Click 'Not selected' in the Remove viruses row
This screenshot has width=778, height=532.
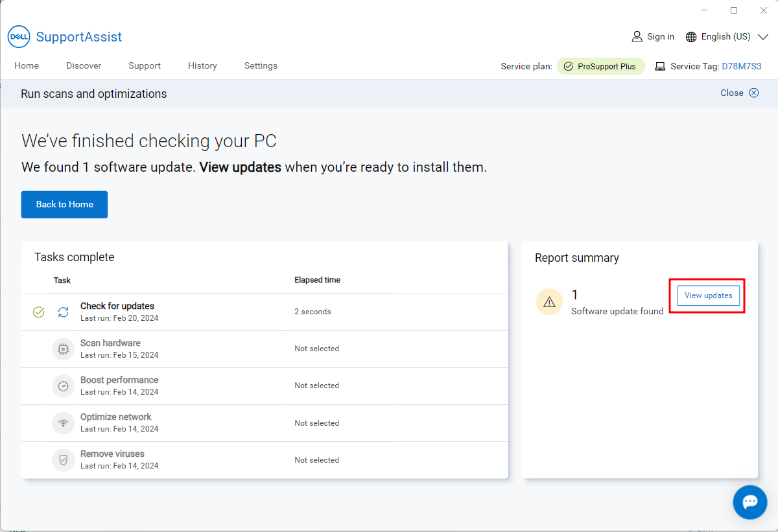[317, 460]
